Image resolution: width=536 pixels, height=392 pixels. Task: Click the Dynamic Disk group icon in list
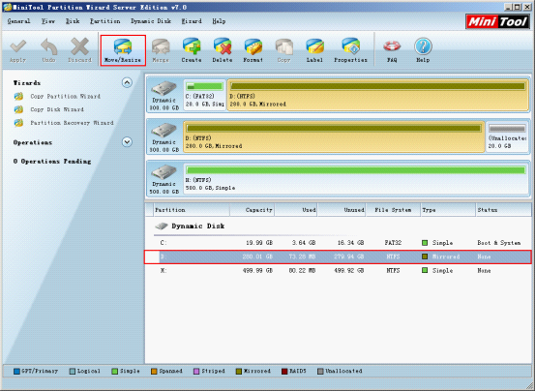161,226
